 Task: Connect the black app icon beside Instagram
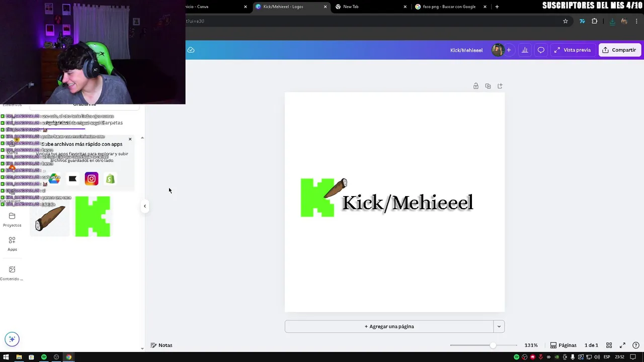coord(72,178)
